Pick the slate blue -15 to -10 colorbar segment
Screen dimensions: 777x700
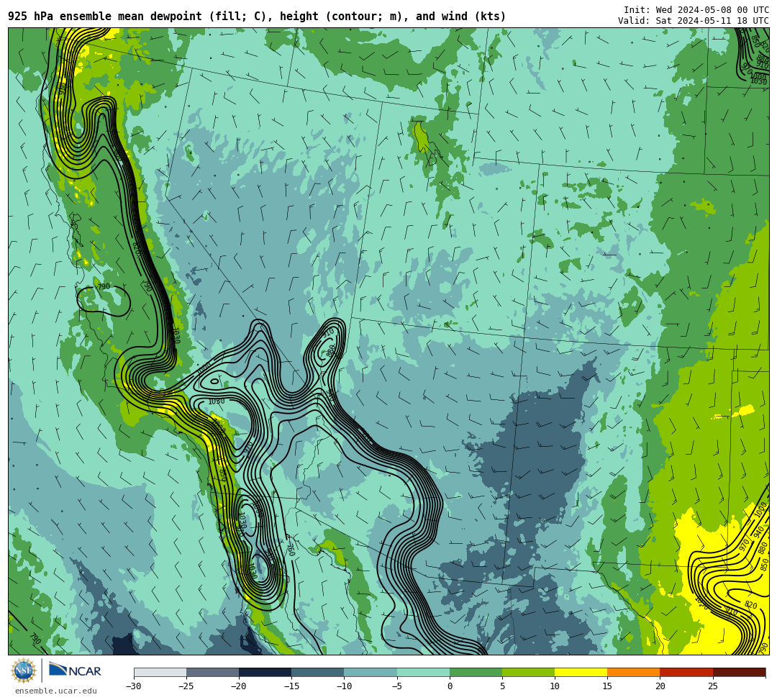pyautogui.click(x=318, y=672)
